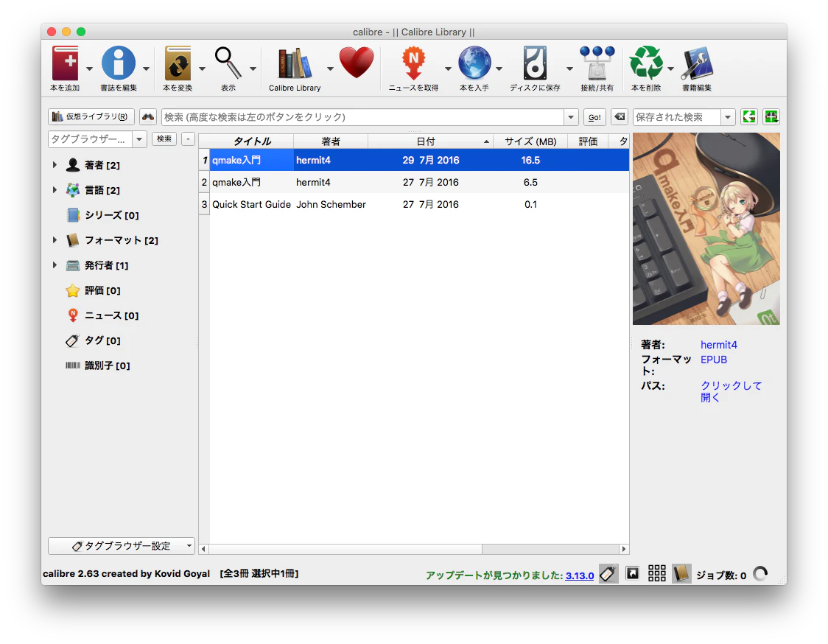Click the EPUB format link
Screen dimensions: 828x644
pyautogui.click(x=714, y=360)
